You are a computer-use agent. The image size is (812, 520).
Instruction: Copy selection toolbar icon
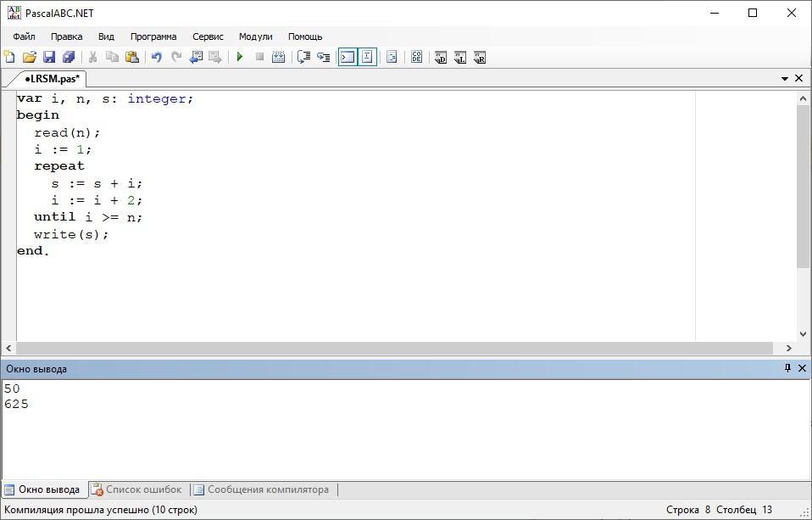tap(113, 57)
